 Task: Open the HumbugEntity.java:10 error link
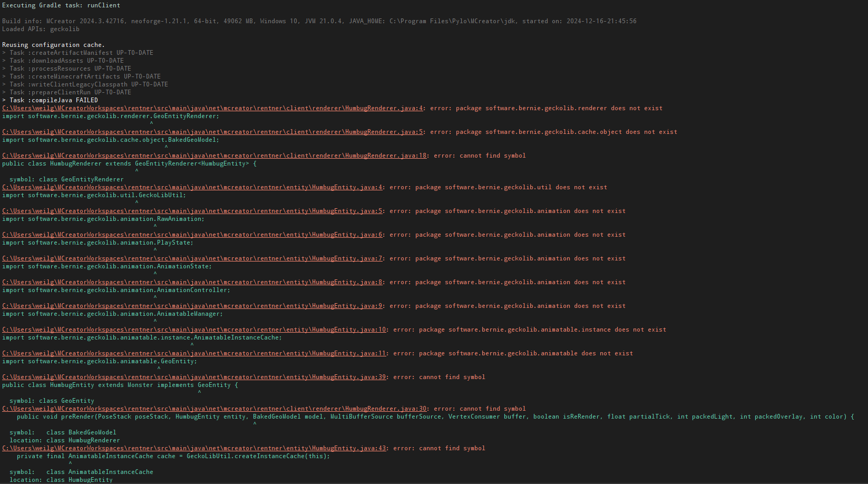[194, 330]
